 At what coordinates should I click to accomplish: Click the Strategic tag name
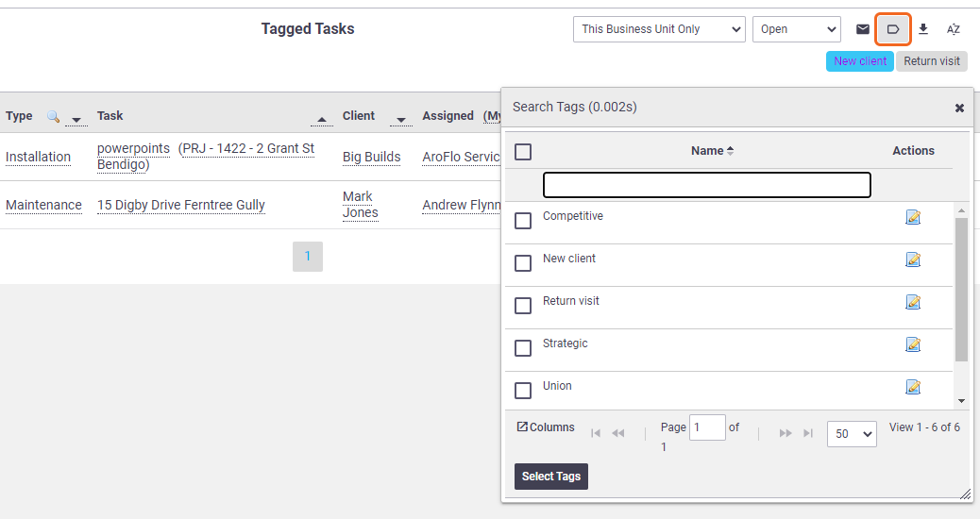(565, 343)
